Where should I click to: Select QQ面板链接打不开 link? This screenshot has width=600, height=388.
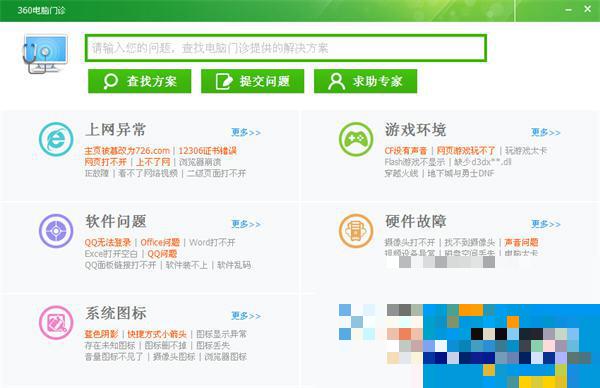coord(120,265)
